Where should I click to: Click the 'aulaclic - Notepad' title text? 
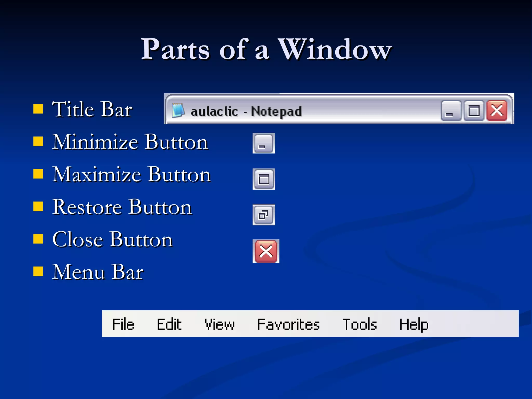[246, 112]
